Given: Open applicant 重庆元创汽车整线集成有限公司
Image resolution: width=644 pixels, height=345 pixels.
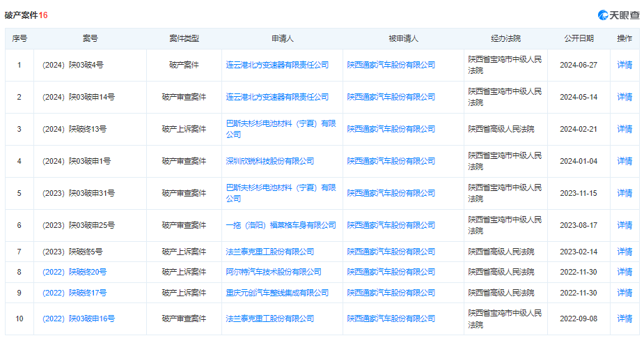Looking at the screenshot, I should [x=277, y=293].
